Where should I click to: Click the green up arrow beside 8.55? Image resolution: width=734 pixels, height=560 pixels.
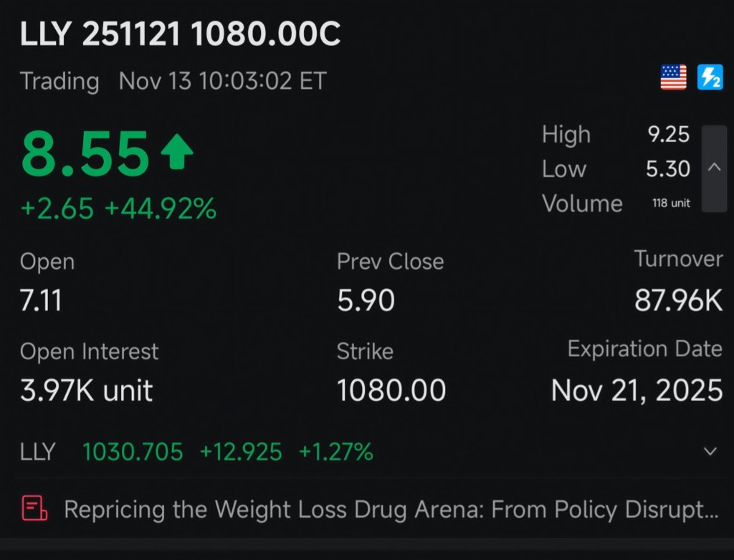(x=176, y=153)
